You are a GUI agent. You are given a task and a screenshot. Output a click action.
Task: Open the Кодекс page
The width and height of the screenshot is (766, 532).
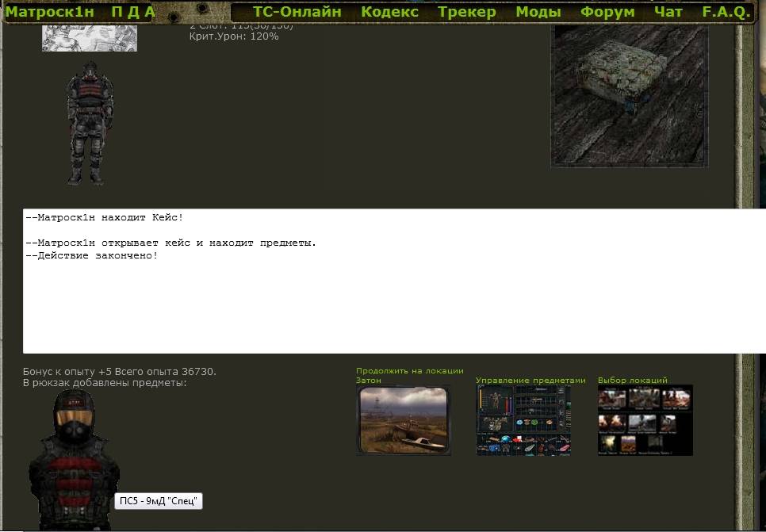[x=389, y=12]
